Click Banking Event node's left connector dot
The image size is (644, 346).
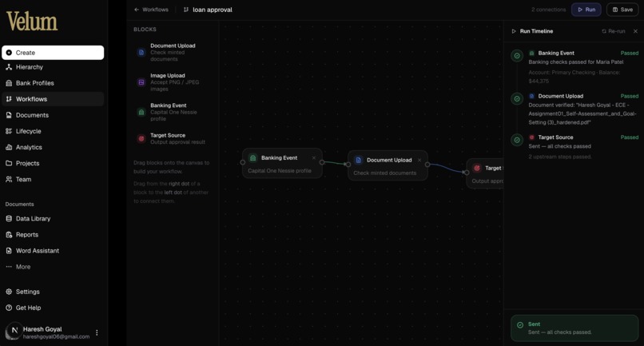coord(243,162)
